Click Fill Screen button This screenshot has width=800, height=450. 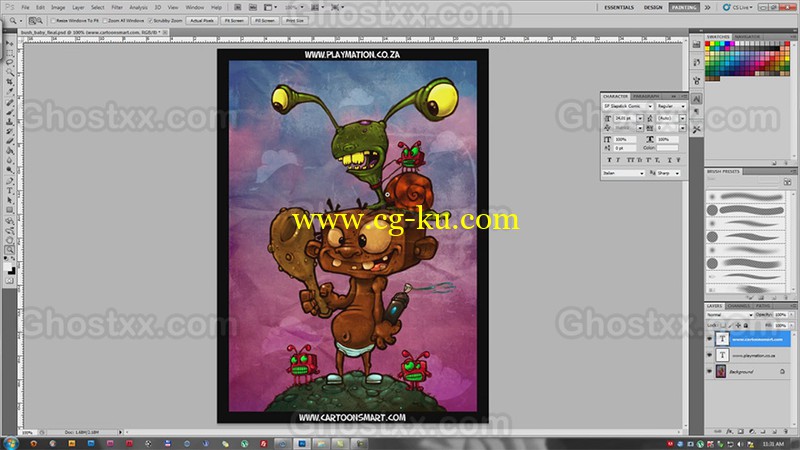(265, 20)
